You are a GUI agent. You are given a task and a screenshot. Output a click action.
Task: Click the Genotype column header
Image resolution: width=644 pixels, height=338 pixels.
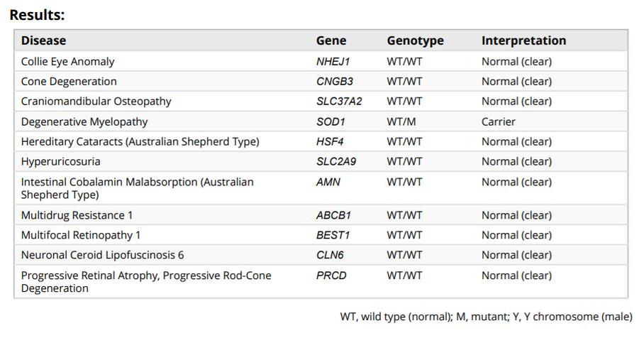[x=415, y=40]
